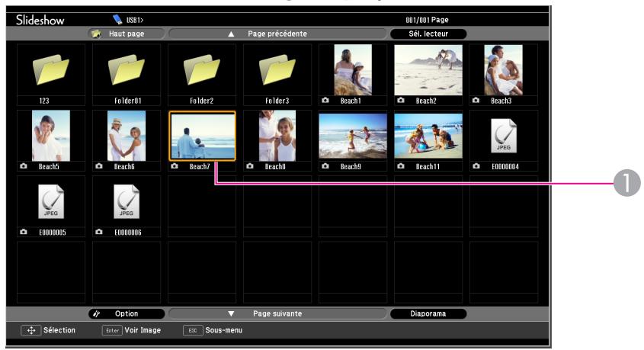This screenshot has width=644, height=350.
Task: Click the up arrow beside Page précédente
Action: [x=231, y=34]
